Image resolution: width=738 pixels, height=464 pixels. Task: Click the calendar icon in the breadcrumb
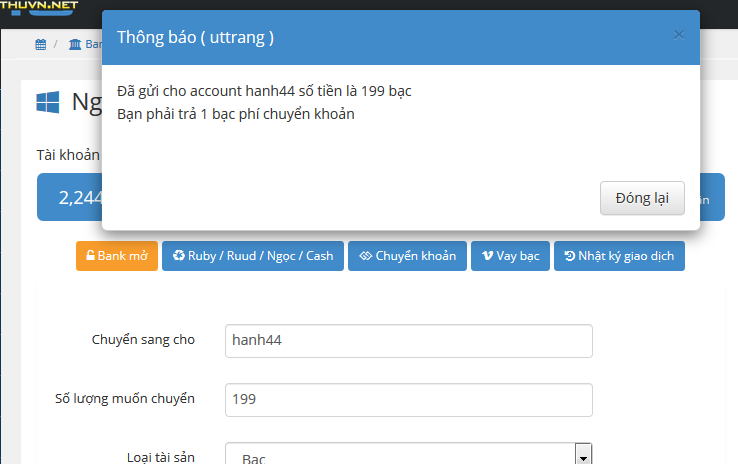(x=40, y=44)
